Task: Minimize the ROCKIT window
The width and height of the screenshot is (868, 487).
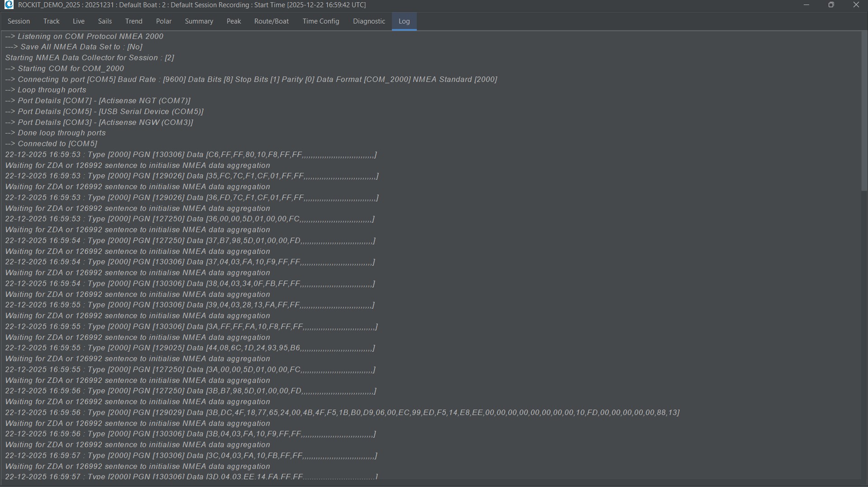Action: click(x=806, y=5)
